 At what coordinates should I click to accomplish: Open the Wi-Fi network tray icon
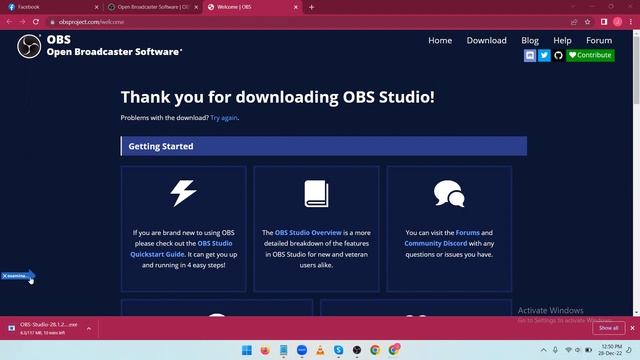point(568,350)
